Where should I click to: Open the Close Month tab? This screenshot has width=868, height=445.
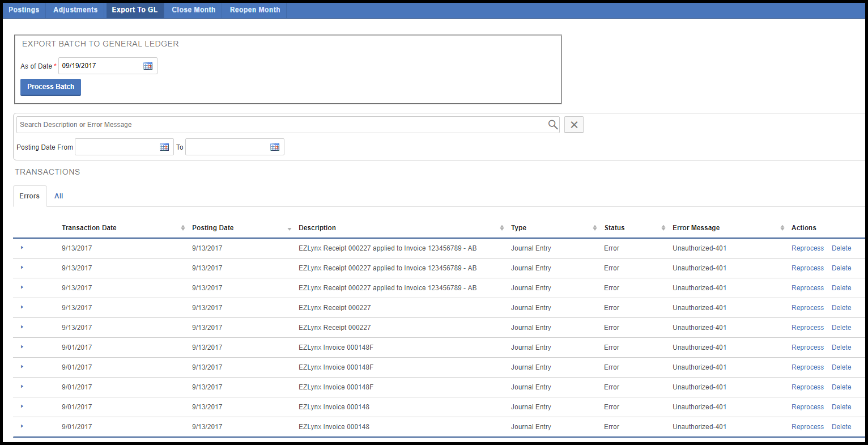(193, 10)
